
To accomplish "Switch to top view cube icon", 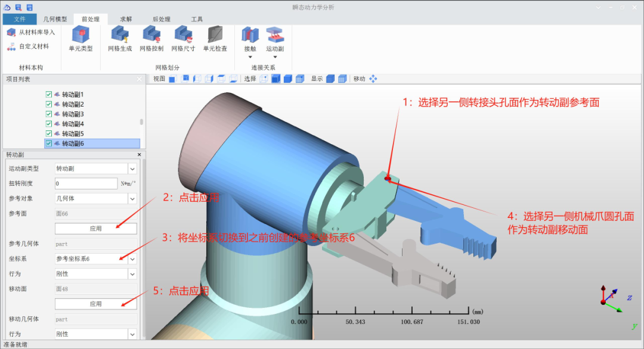I will pyautogui.click(x=221, y=79).
